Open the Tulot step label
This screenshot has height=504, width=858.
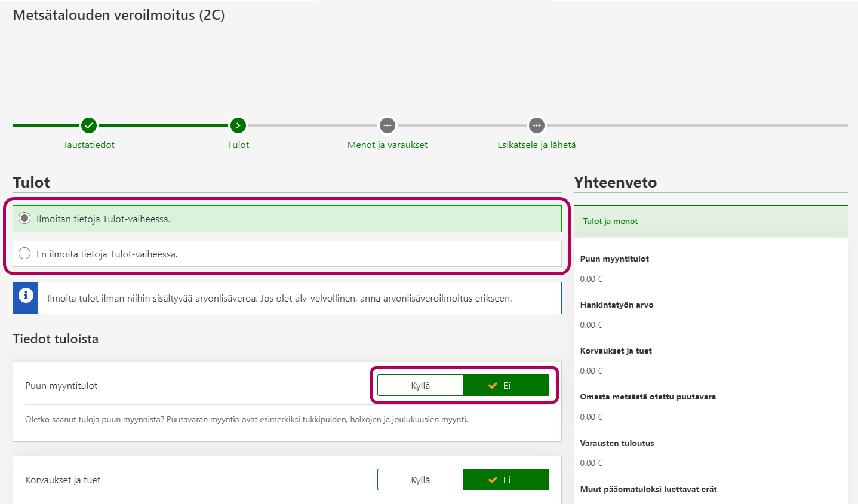pos(238,145)
